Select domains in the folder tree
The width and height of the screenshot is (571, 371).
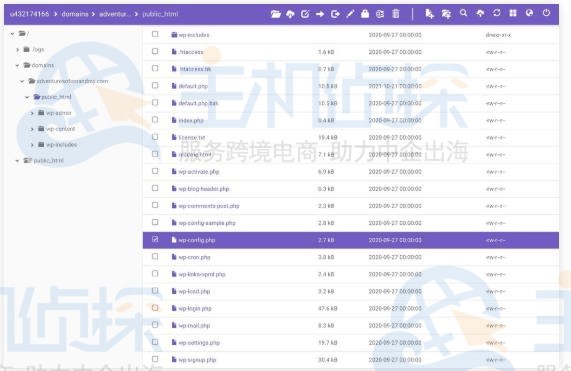pos(43,65)
